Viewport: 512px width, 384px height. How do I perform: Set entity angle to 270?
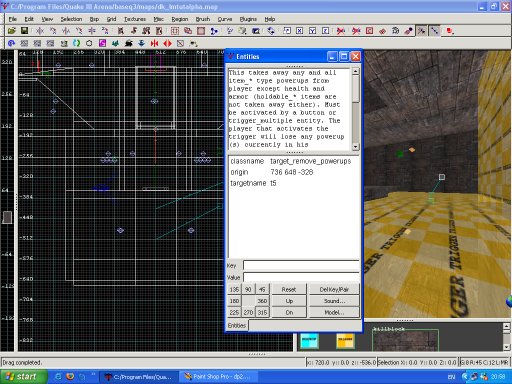click(x=248, y=312)
